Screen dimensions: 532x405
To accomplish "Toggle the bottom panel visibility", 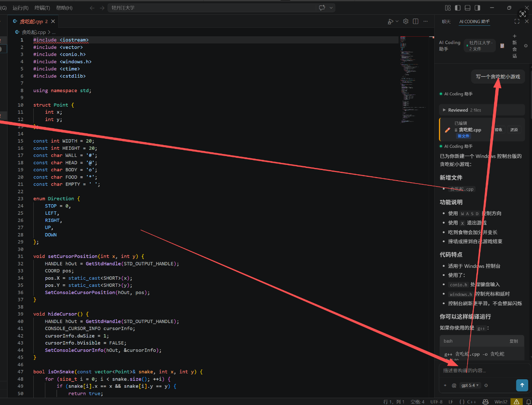I will point(468,8).
